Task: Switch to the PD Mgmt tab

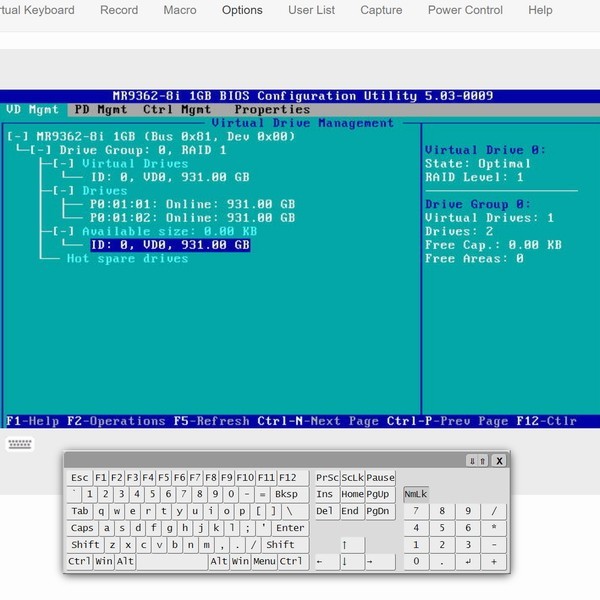Action: pyautogui.click(x=101, y=109)
